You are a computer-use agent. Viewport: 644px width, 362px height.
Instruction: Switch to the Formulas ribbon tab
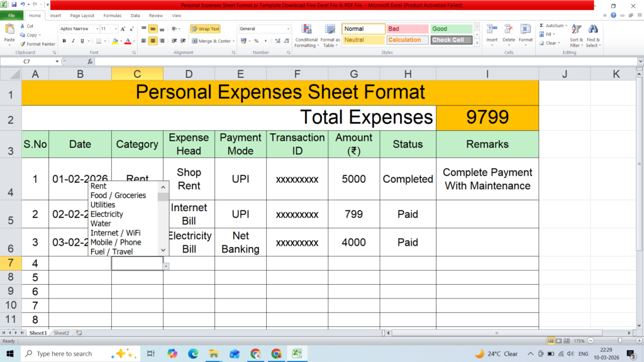(112, 16)
